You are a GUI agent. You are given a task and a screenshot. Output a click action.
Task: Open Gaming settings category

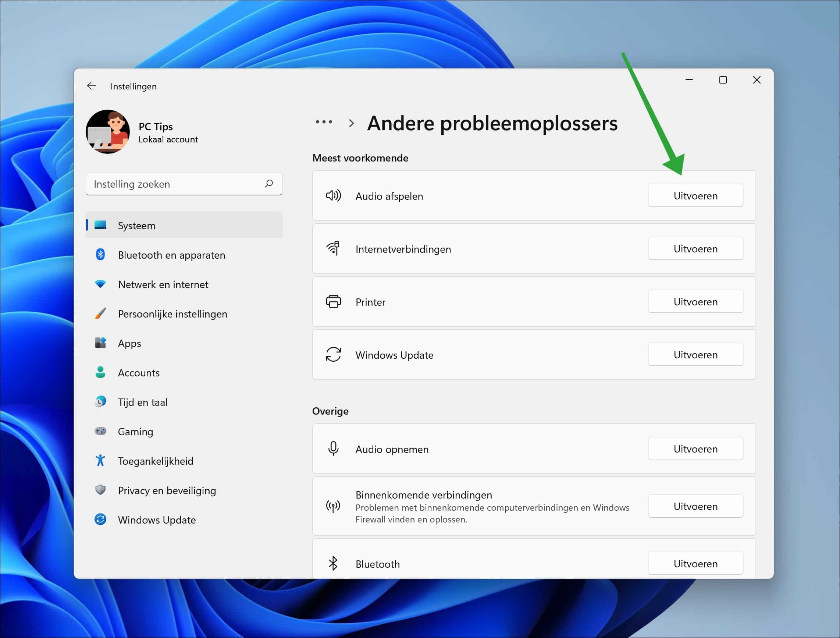(184, 432)
